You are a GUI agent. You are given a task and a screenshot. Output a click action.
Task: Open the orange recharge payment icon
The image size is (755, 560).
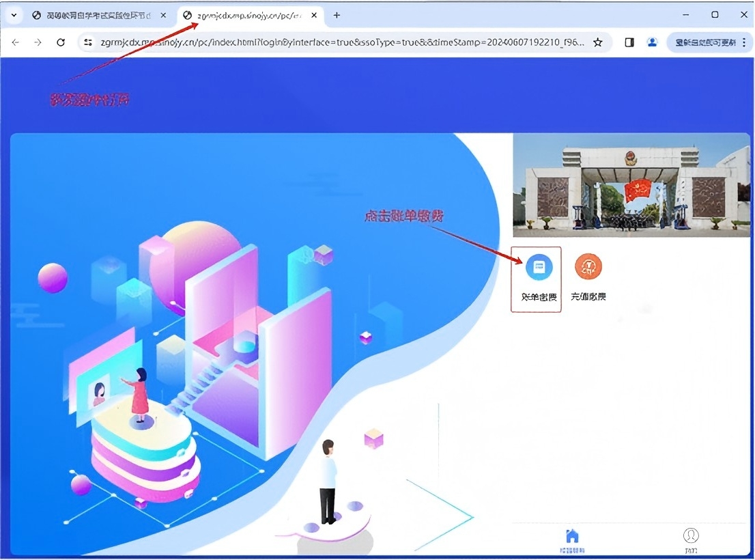[588, 267]
